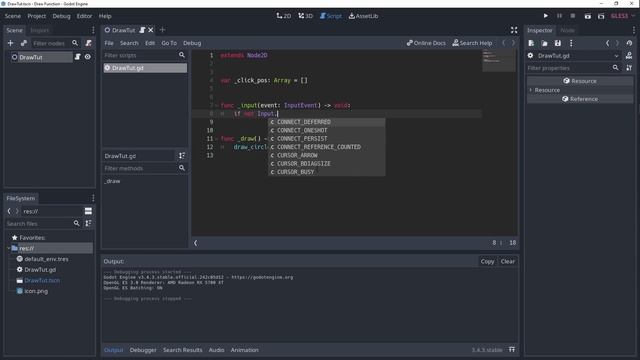
Task: Go to previous script edit location
Action: pos(504,43)
